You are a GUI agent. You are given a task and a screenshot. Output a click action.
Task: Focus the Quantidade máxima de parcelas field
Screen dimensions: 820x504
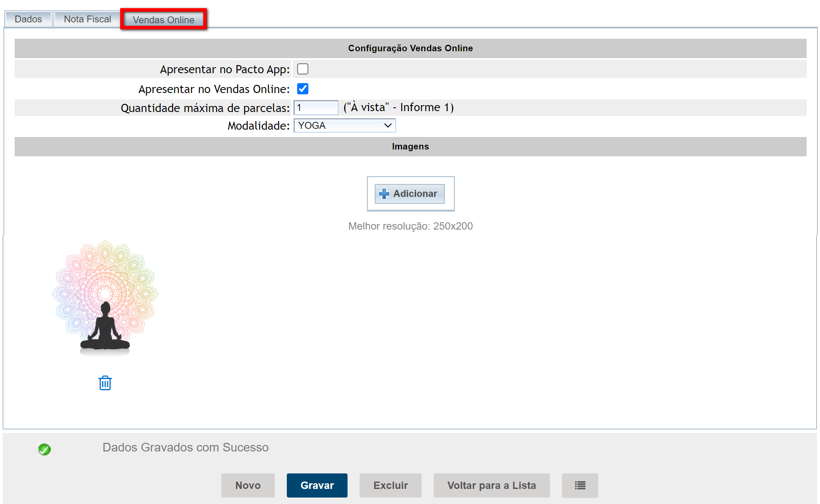[316, 108]
